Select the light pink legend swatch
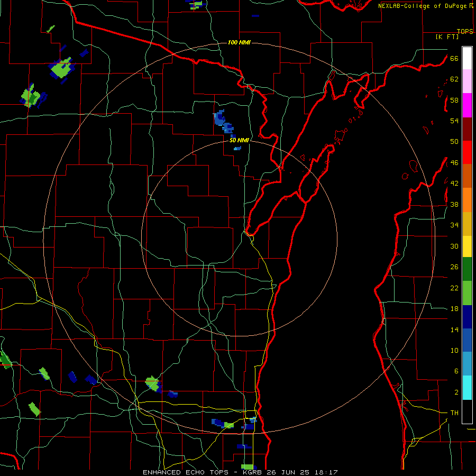 (x=467, y=81)
